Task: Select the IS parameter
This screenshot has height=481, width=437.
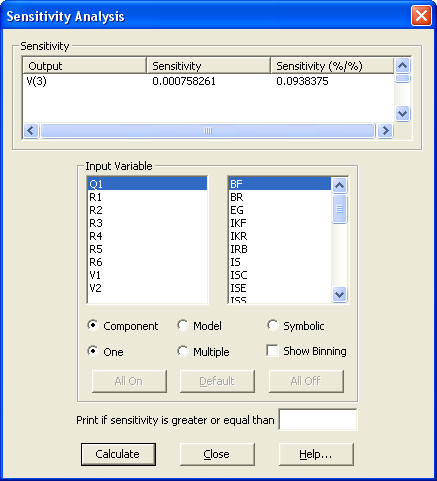Action: (280, 262)
